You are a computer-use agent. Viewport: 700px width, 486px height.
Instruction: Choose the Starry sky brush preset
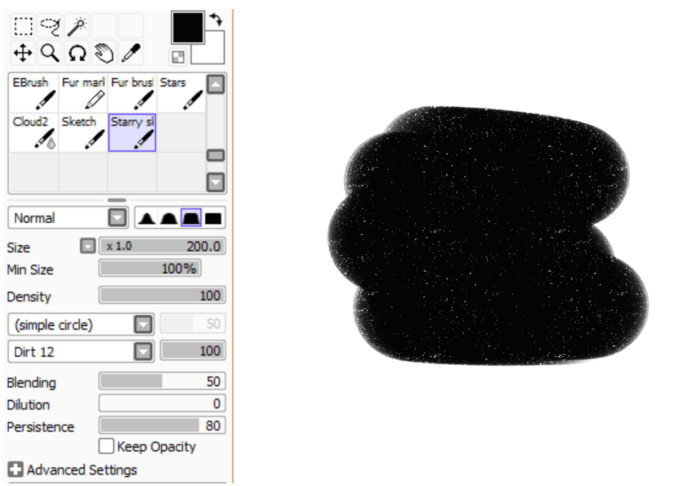tap(132, 133)
